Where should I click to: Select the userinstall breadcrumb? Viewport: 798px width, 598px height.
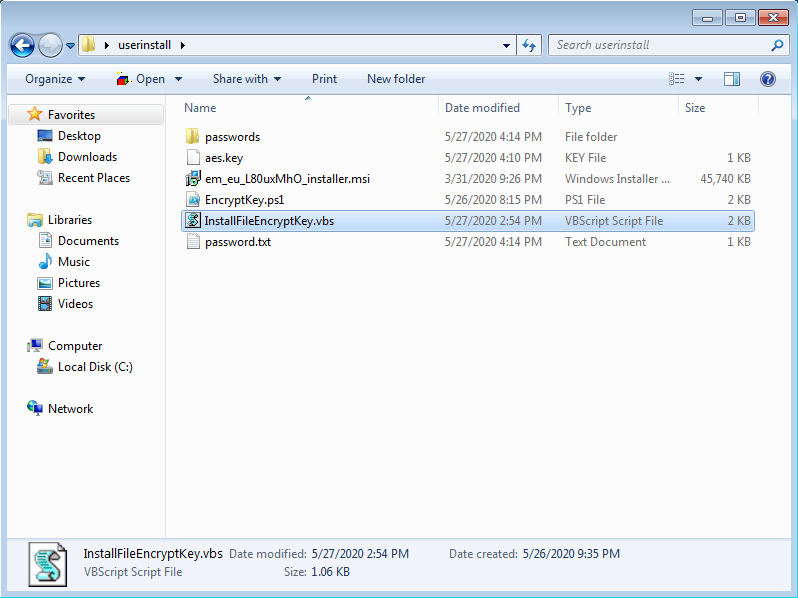tap(145, 45)
